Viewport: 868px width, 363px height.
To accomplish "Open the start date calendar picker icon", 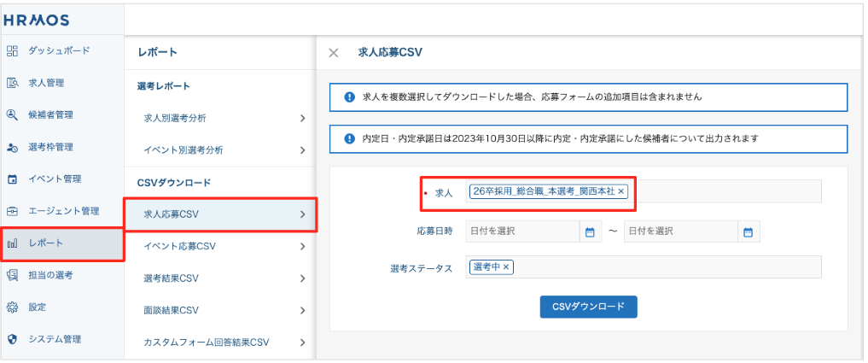I will click(589, 231).
